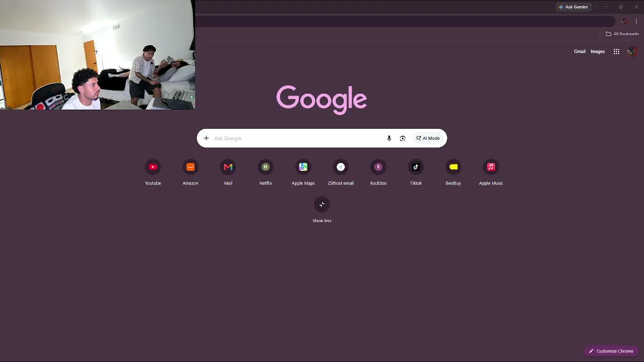Click the Chrome address bar
The image size is (644, 362).
pos(405,22)
